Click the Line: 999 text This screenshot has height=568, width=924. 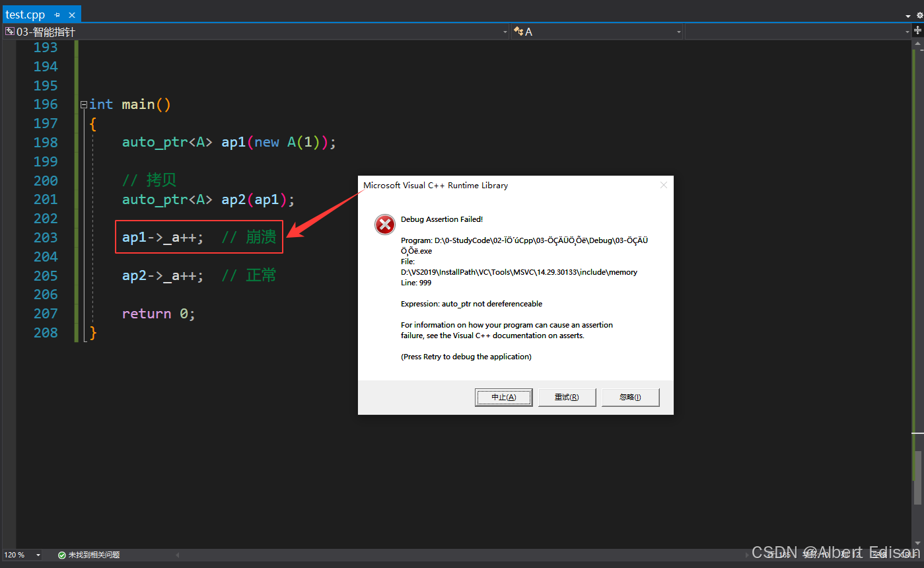click(416, 283)
